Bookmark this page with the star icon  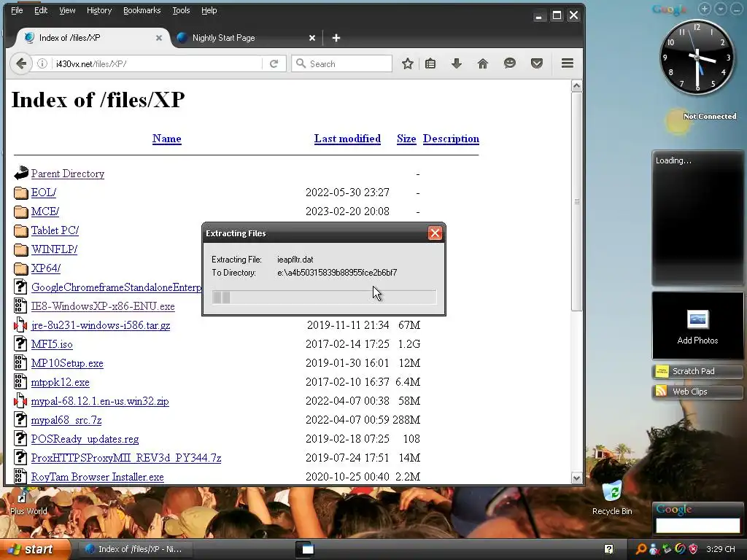click(x=407, y=63)
